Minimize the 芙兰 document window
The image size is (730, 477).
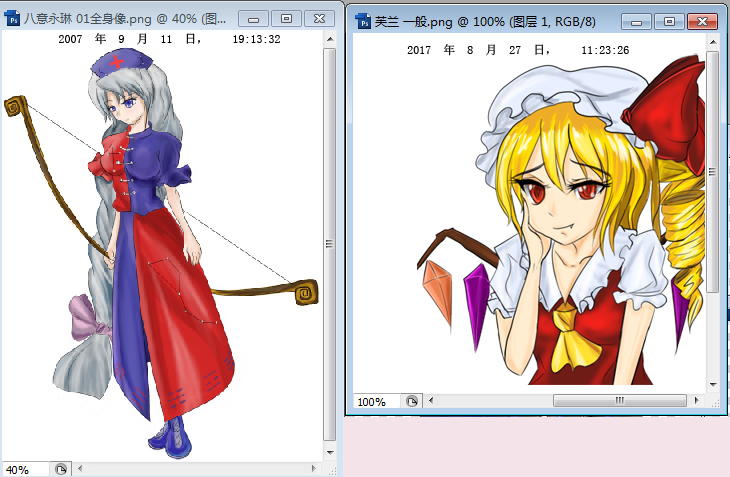636,21
